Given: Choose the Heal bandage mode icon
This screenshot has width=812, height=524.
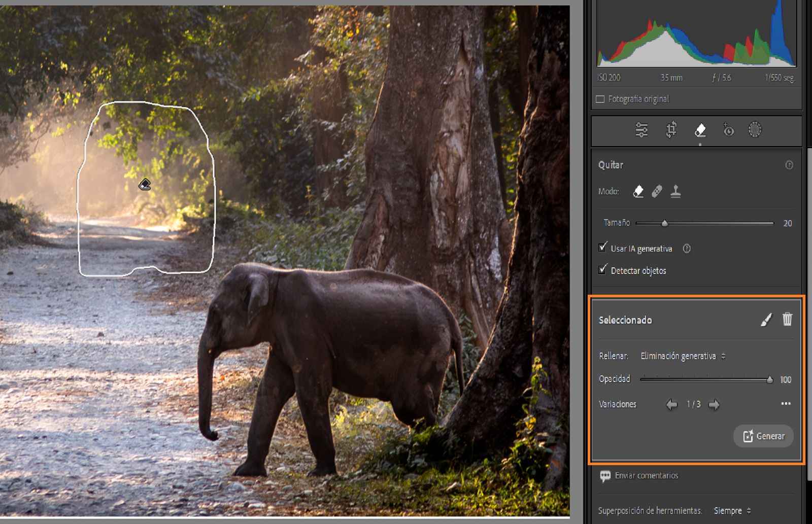Looking at the screenshot, I should (x=657, y=191).
